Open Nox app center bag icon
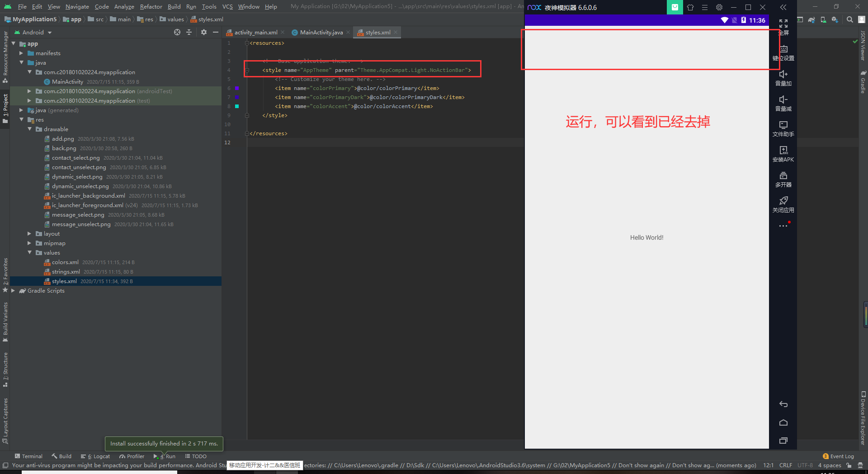This screenshot has width=868, height=474. point(675,7)
